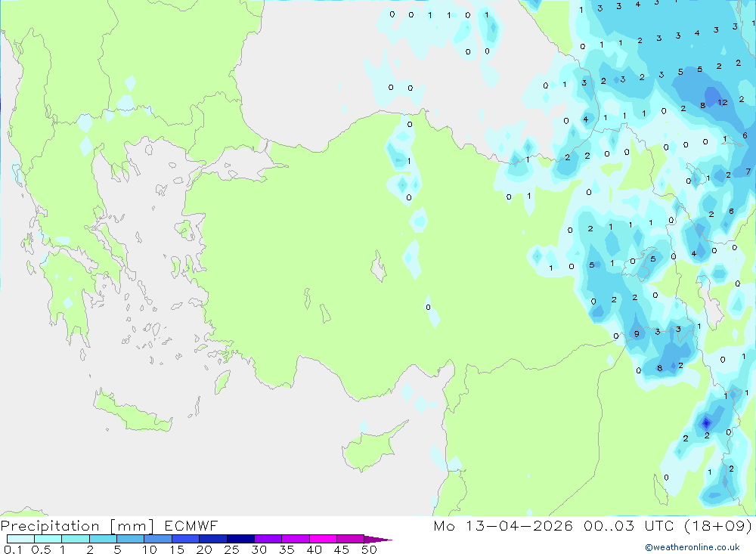The image size is (756, 554).
Task: Click the '12' precipitation value on map
Action: (722, 102)
